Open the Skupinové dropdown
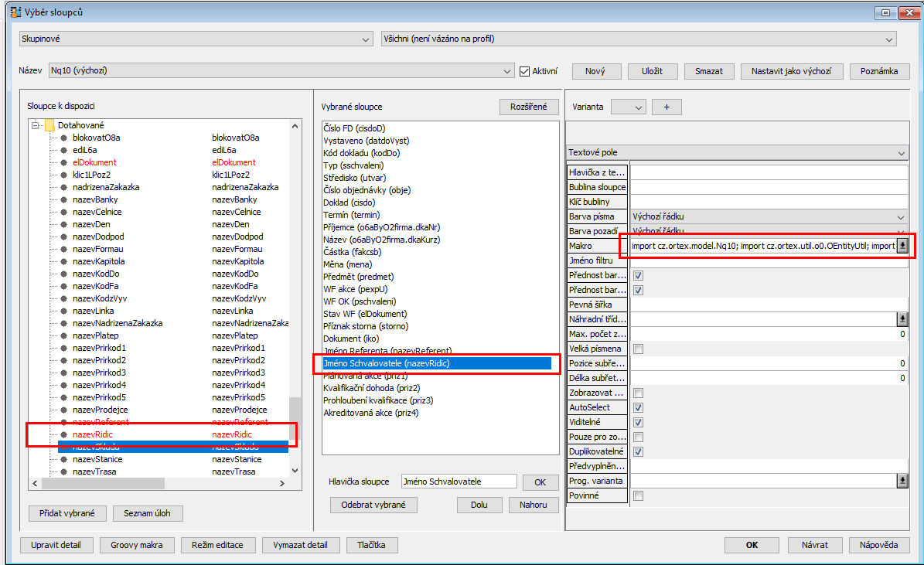 (196, 39)
